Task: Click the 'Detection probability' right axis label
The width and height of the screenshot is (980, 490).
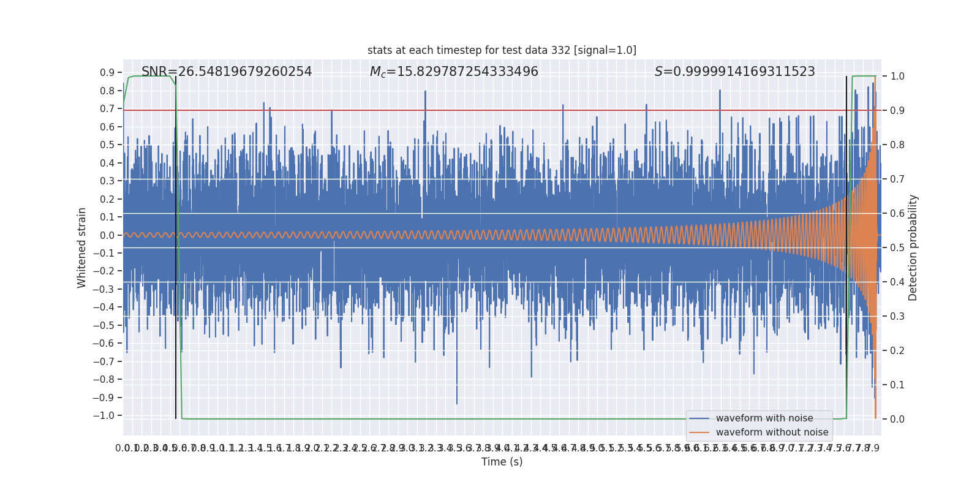Action: [913, 247]
